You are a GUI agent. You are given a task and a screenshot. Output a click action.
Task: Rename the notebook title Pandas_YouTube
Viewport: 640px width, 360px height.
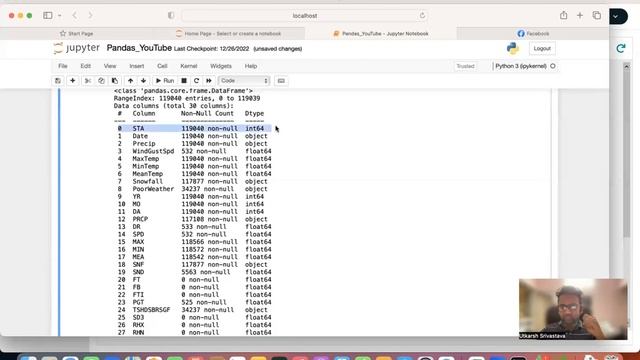pyautogui.click(x=139, y=48)
